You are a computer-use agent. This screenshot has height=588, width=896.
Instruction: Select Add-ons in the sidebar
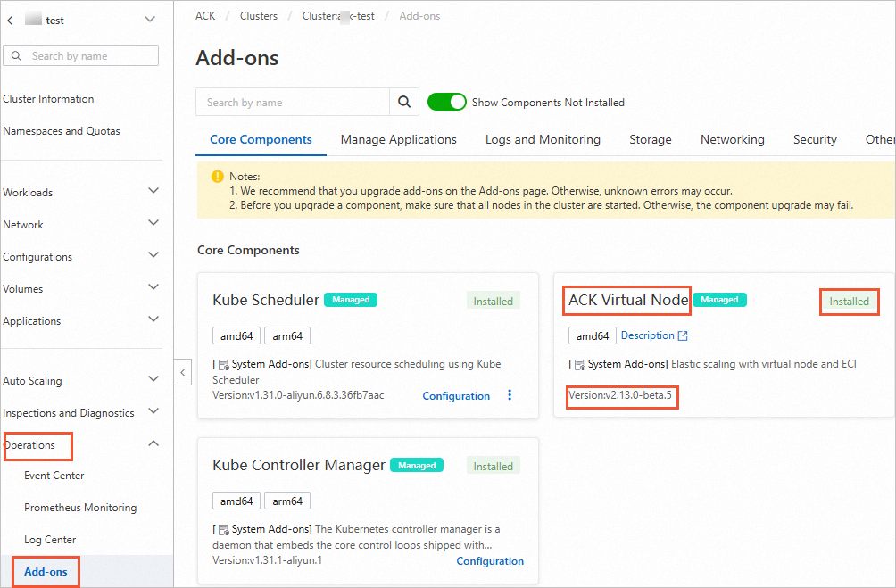tap(46, 571)
